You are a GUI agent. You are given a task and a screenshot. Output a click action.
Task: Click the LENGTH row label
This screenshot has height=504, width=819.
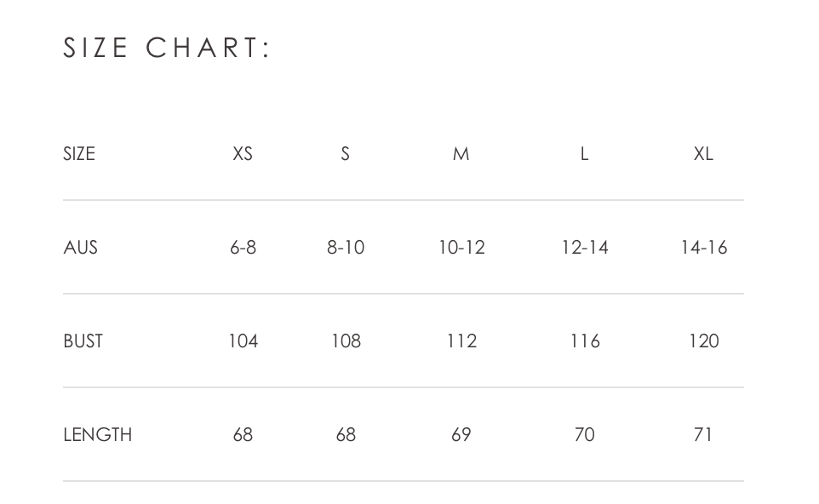pos(98,434)
